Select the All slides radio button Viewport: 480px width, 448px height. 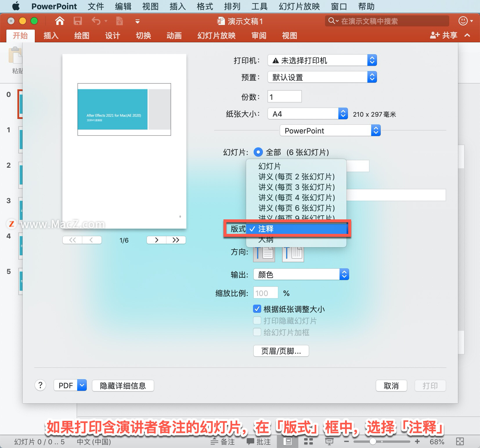258,152
